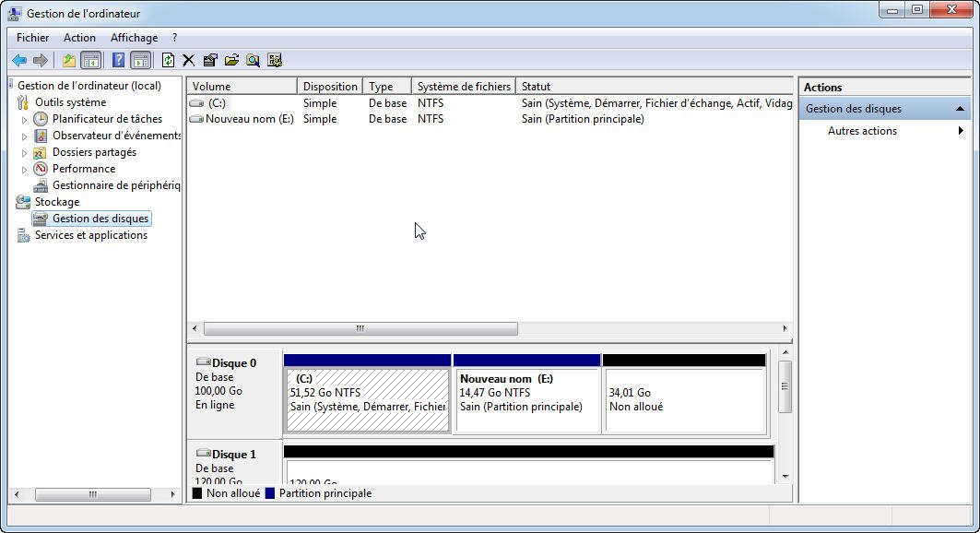This screenshot has height=533, width=980.
Task: Click the Nouveau nom (E:) drive icon
Action: click(x=197, y=119)
